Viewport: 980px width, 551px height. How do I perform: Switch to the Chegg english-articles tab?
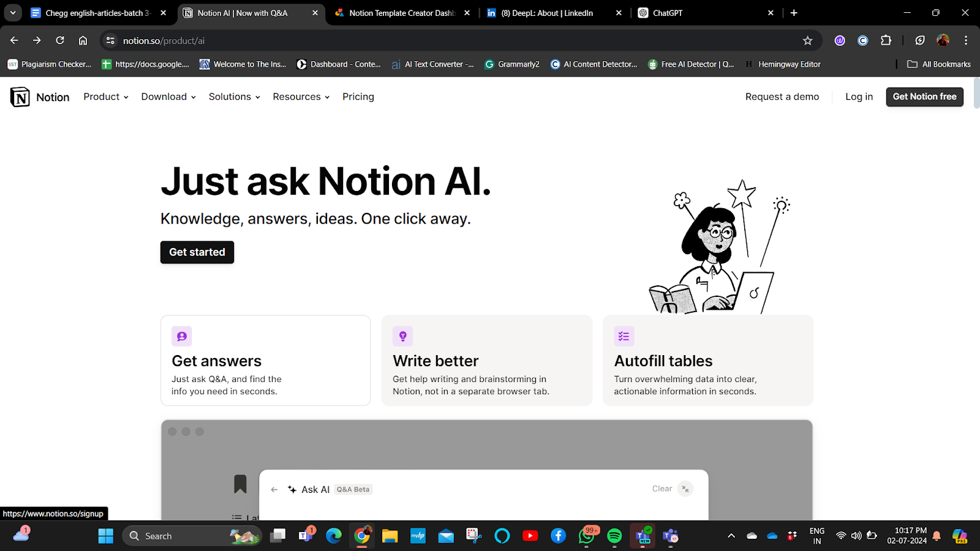click(98, 13)
